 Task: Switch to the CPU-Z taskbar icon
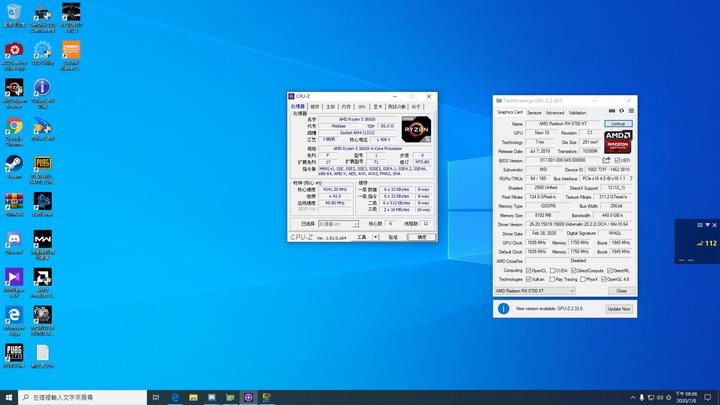[248, 397]
